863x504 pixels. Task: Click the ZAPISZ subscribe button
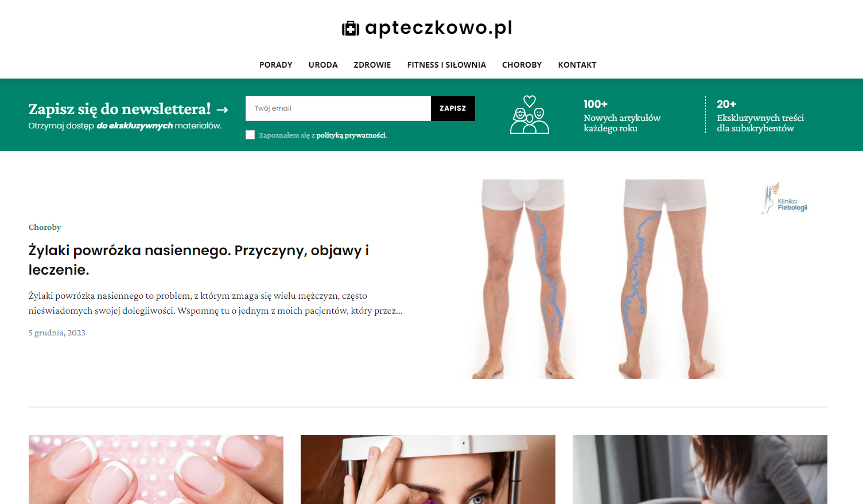tap(453, 108)
